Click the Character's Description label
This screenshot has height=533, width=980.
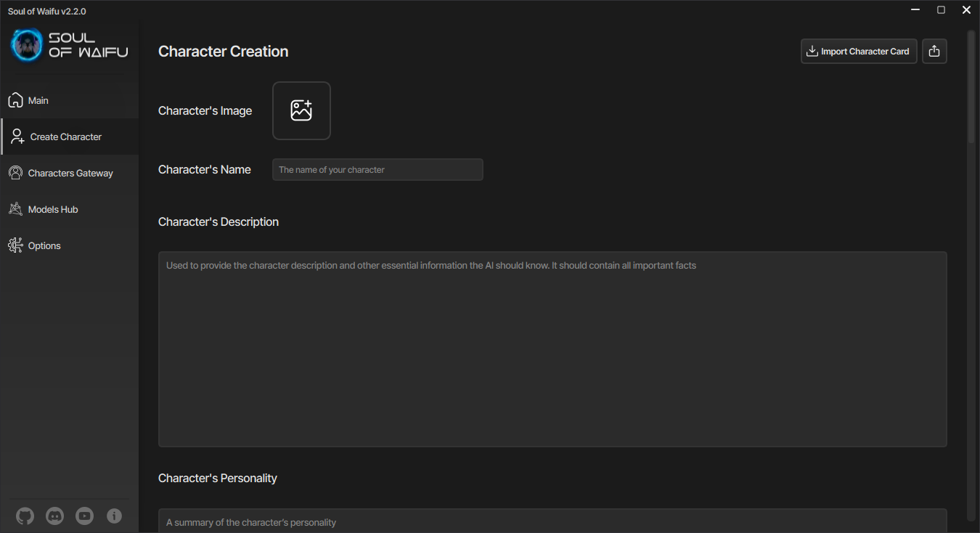tap(219, 222)
